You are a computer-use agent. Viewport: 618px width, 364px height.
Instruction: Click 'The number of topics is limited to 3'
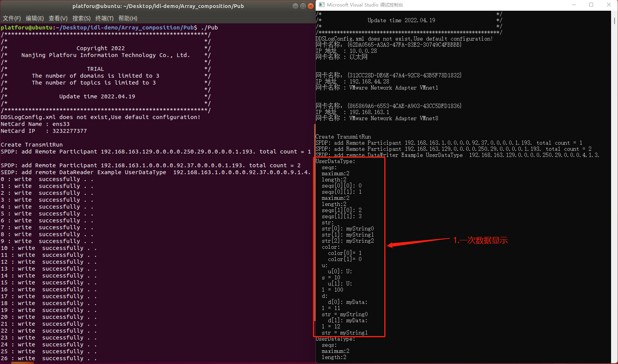coord(94,83)
